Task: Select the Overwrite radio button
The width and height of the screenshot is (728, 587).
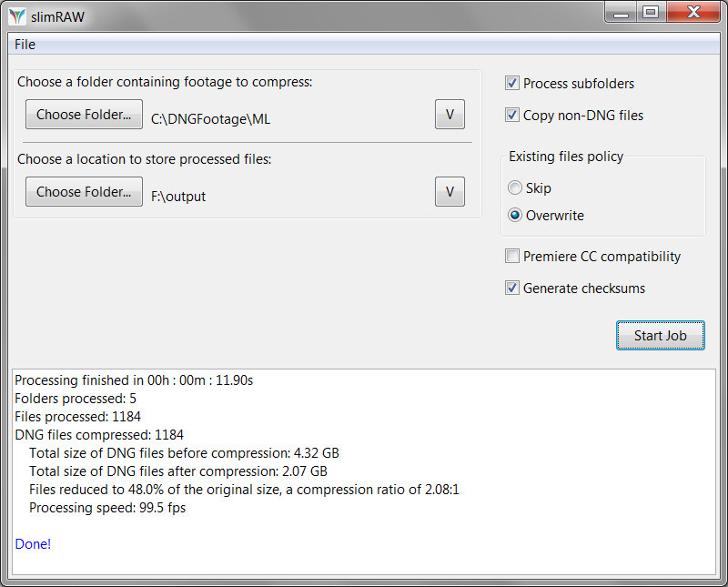Action: 514,215
